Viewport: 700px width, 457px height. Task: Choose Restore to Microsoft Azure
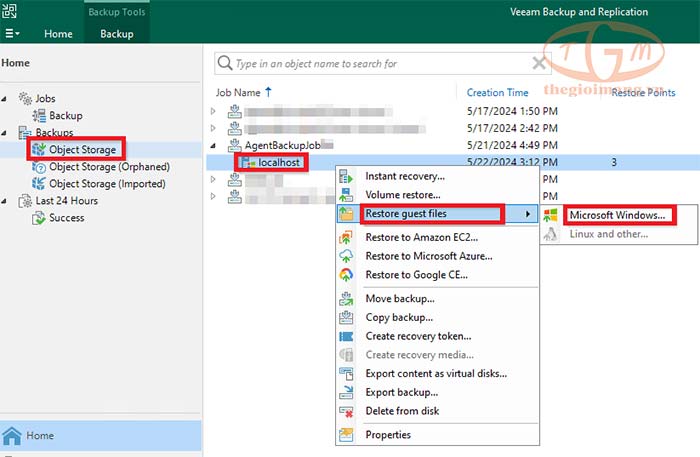429,256
